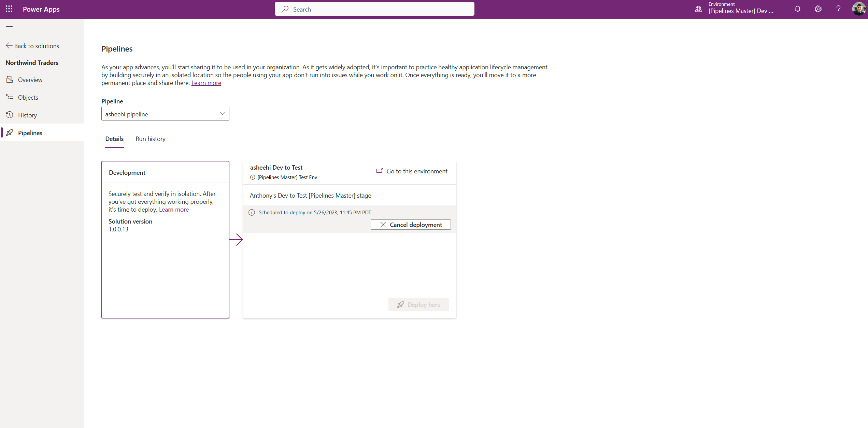868x428 pixels.
Task: Click the settings gear icon
Action: (x=817, y=9)
